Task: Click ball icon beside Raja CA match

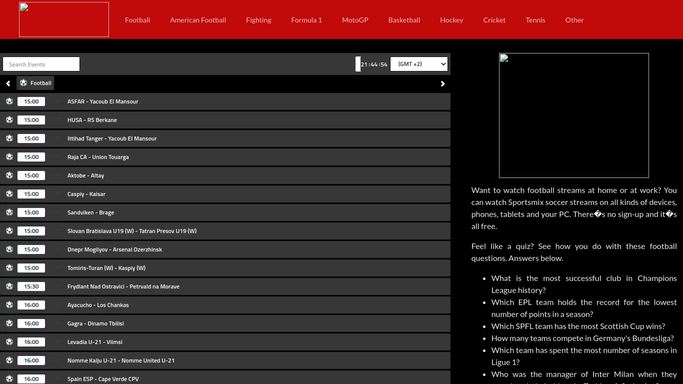Action: tap(10, 157)
